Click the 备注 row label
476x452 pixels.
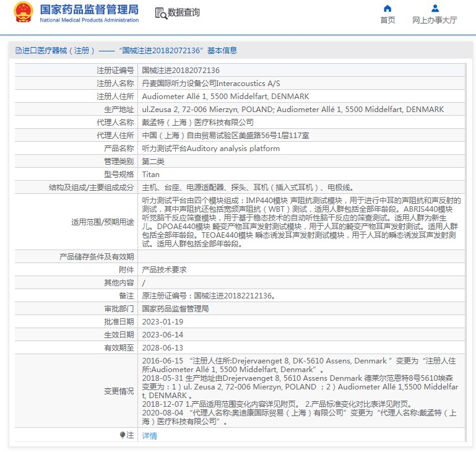point(126,296)
